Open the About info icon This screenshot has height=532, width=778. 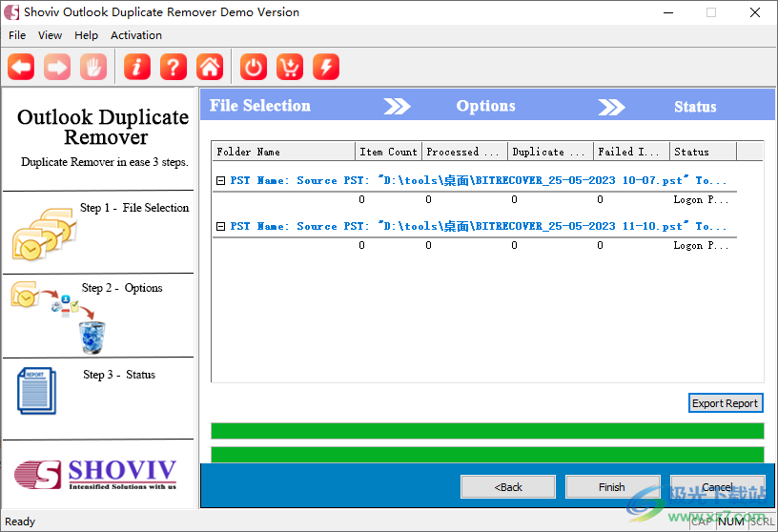coord(137,67)
